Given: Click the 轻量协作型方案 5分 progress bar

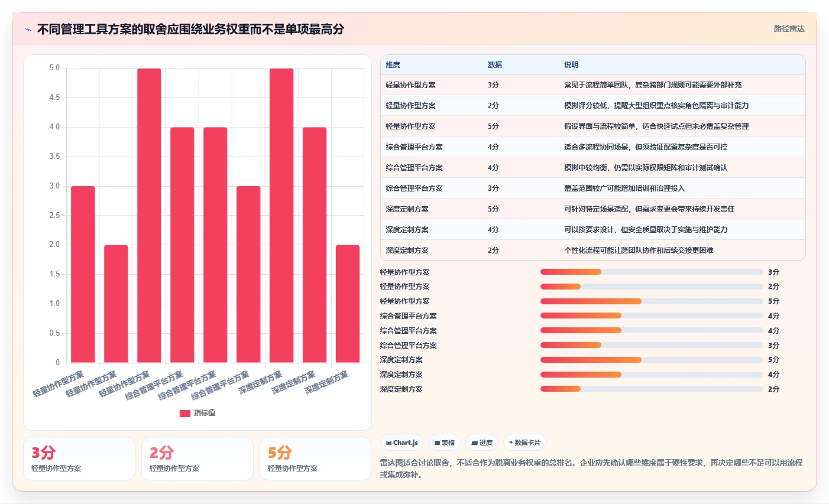Looking at the screenshot, I should pyautogui.click(x=652, y=301).
